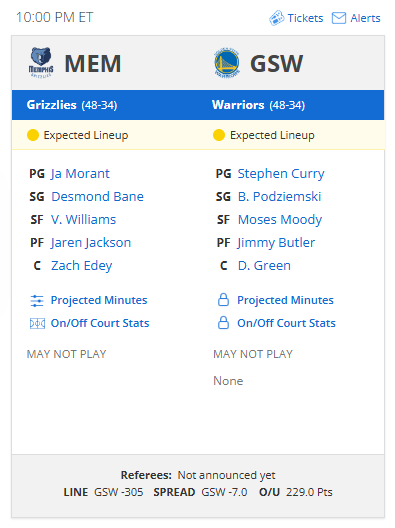Open Zach Edey player link
Image resolution: width=395 pixels, height=528 pixels.
[81, 266]
